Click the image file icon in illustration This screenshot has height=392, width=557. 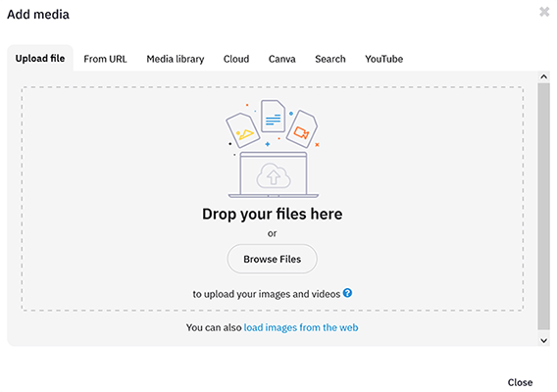pos(243,130)
